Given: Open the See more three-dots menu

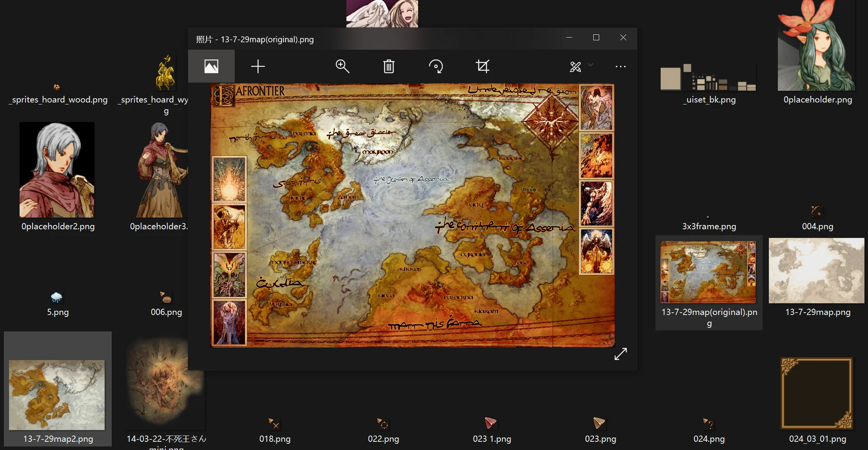Looking at the screenshot, I should click(x=621, y=66).
